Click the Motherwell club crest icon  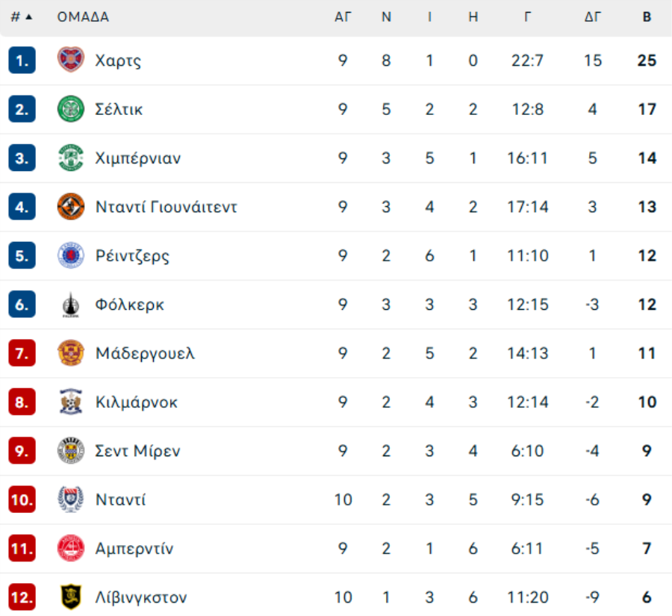pyautogui.click(x=71, y=353)
